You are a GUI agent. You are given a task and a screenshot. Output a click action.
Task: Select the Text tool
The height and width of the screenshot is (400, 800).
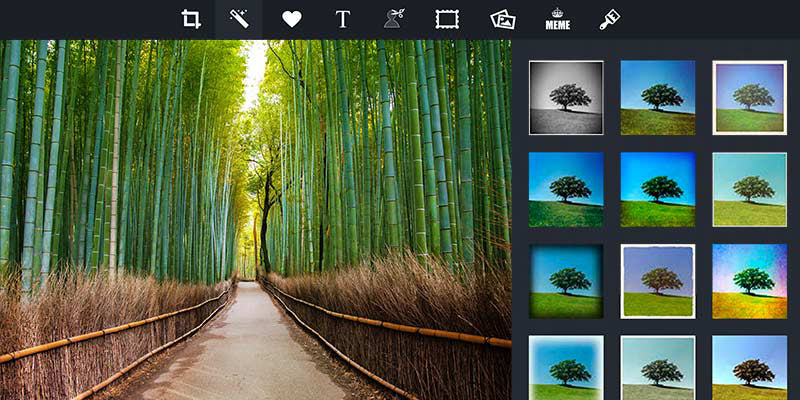pos(343,19)
